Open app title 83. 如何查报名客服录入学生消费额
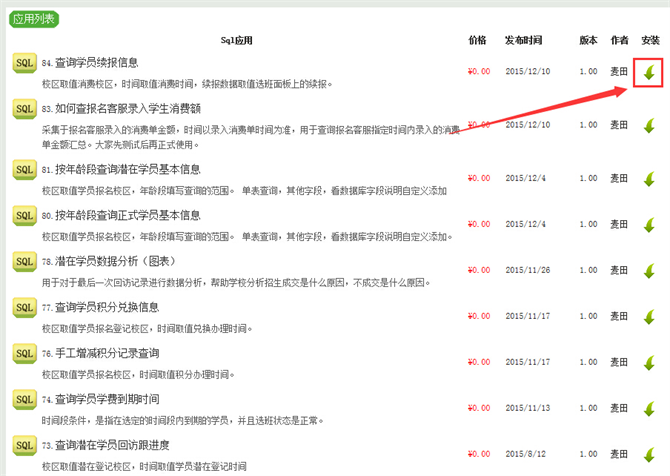 (121, 109)
